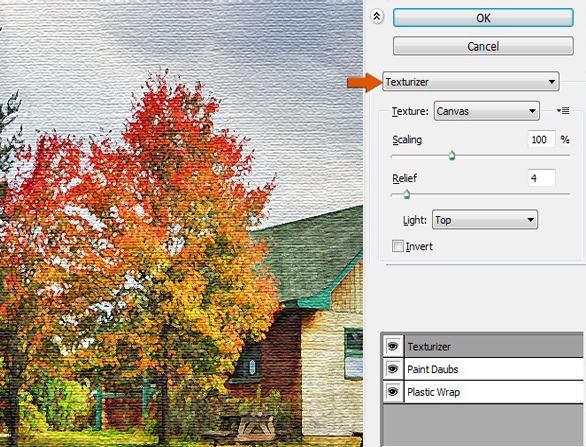
Task: Toggle the Plastic Wrap layer visibility eye
Action: [x=393, y=392]
